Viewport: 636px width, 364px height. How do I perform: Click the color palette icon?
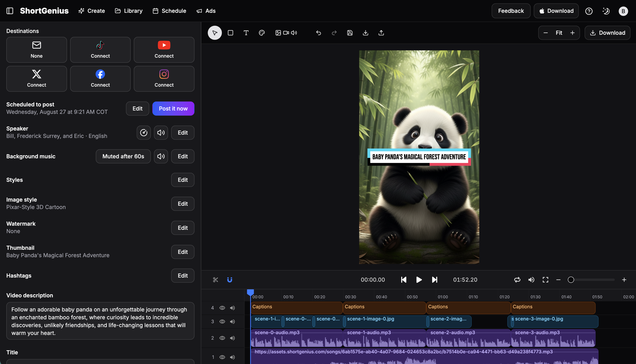(x=261, y=33)
